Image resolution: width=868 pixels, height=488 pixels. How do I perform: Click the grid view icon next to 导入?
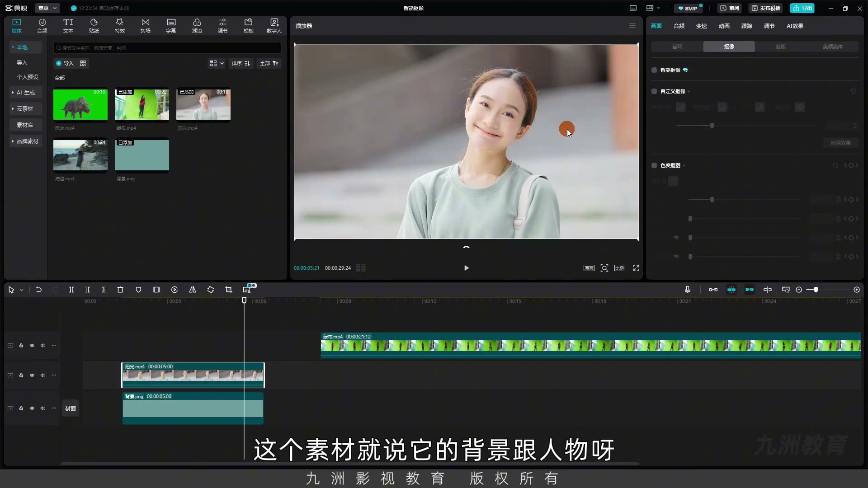(x=83, y=63)
